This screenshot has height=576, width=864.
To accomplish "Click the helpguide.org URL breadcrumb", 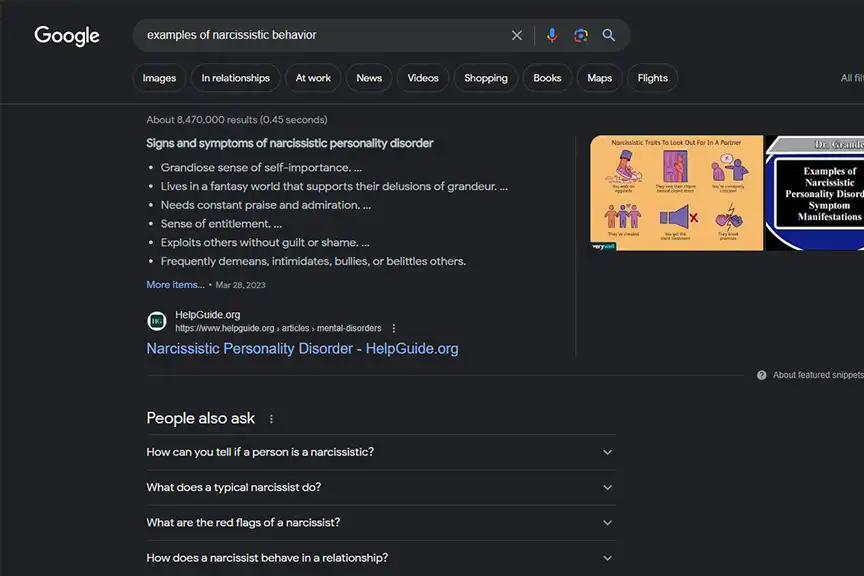I will (278, 328).
